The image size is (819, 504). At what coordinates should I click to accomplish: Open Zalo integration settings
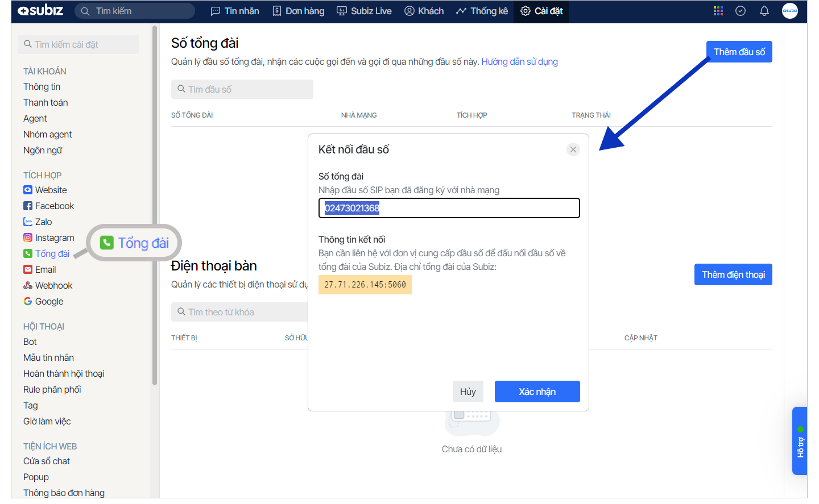pyautogui.click(x=43, y=222)
